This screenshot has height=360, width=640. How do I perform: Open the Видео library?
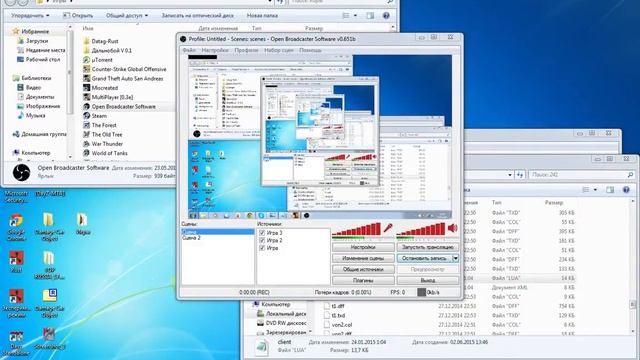(x=29, y=87)
